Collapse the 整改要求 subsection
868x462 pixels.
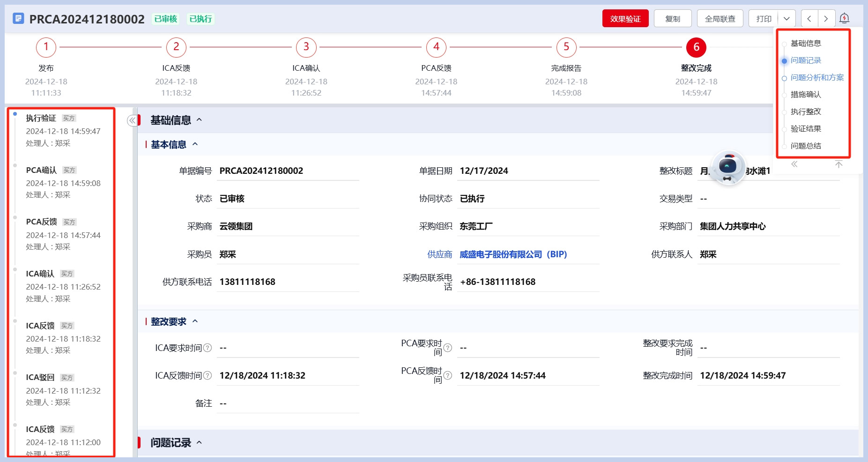point(195,321)
